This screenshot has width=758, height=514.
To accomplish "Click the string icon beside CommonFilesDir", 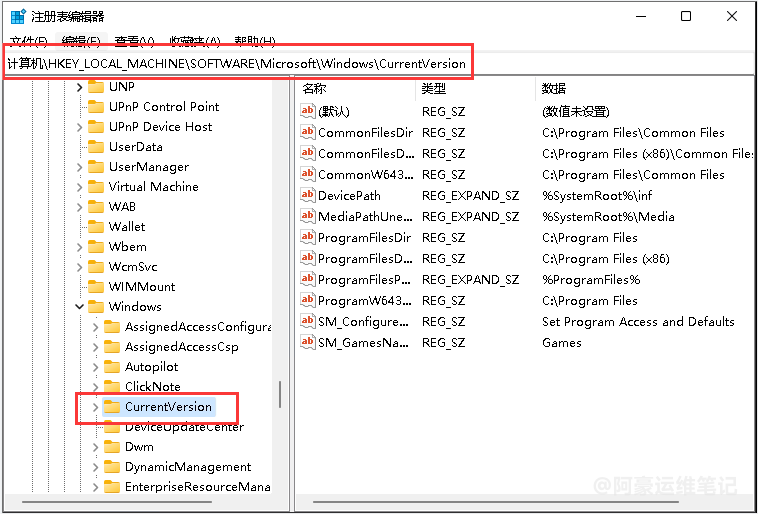I will tap(308, 132).
